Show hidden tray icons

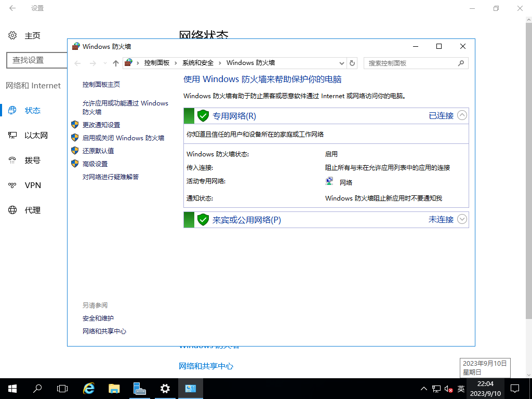coord(424,389)
